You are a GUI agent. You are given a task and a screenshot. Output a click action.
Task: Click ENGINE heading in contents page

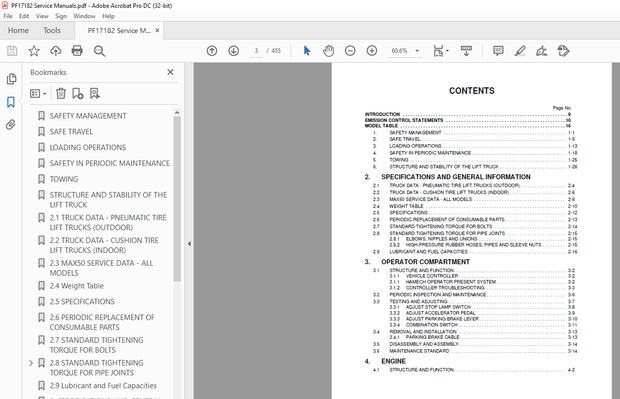[x=393, y=361]
